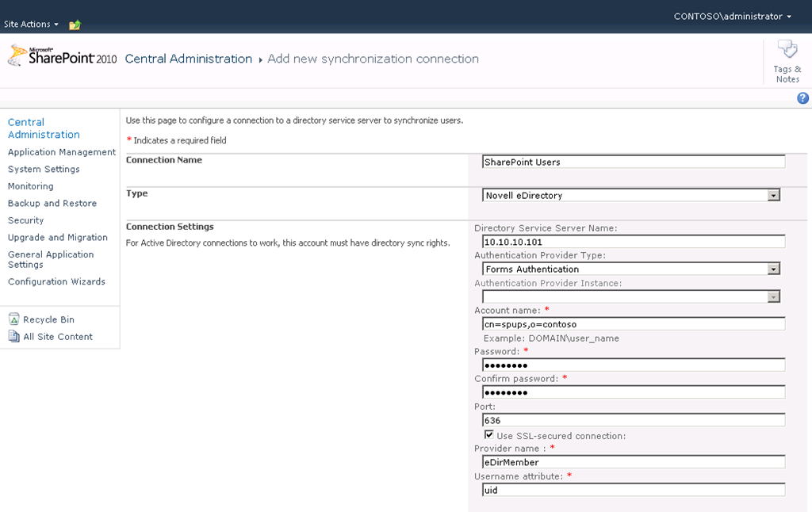Open Security section
The width and height of the screenshot is (812, 512).
pyautogui.click(x=26, y=220)
